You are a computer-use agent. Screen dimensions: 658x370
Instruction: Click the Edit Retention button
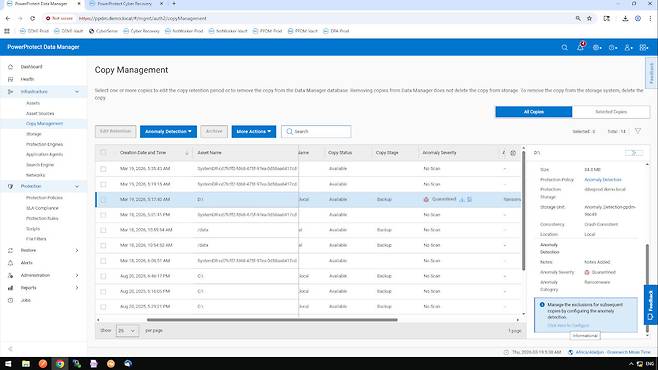click(x=115, y=131)
